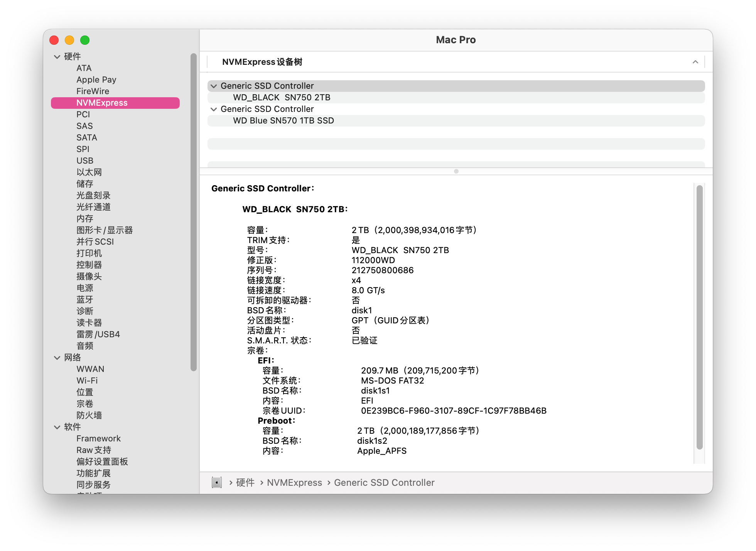Screen dimensions: 756x551
Task: Collapse the 软件 sidebar section
Action: coord(57,427)
